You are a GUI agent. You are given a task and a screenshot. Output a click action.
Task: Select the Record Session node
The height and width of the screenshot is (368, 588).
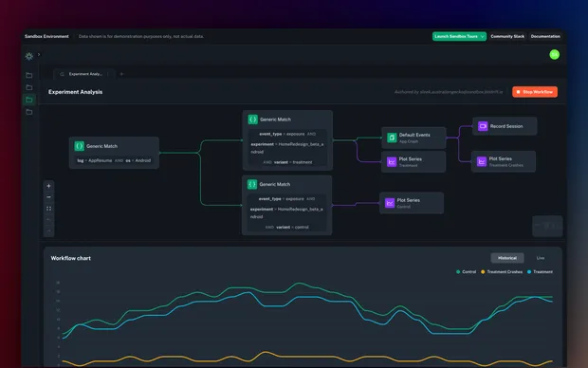[505, 126]
